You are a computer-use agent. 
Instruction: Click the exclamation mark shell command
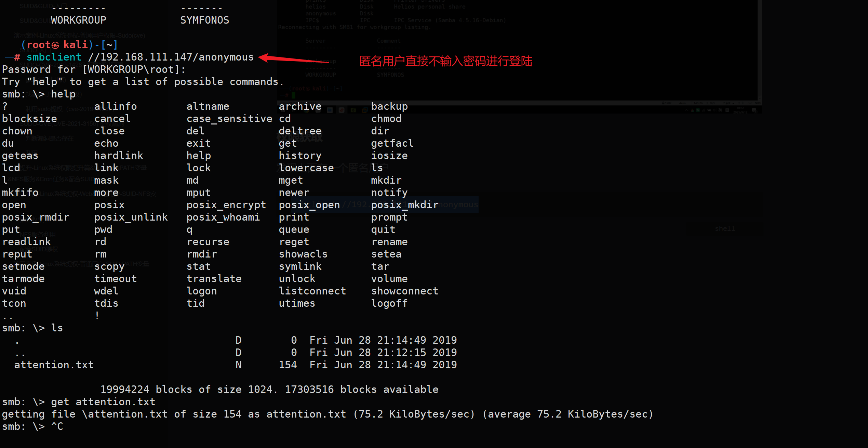click(x=97, y=315)
